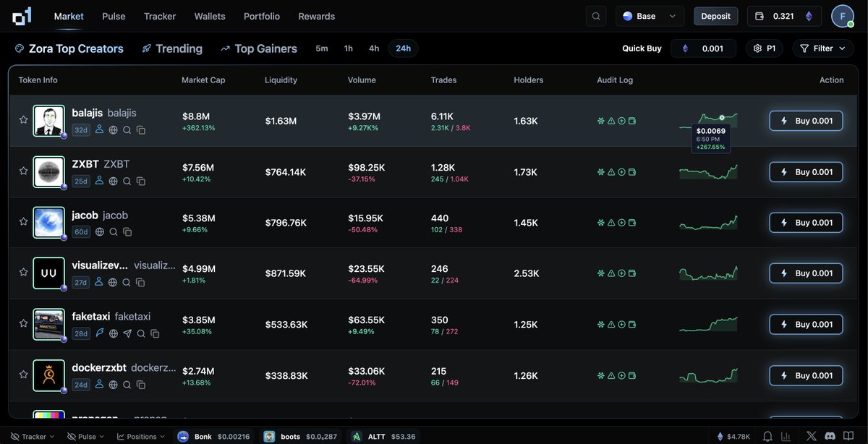Click the Deposit button
This screenshot has height=444, width=868.
716,16
